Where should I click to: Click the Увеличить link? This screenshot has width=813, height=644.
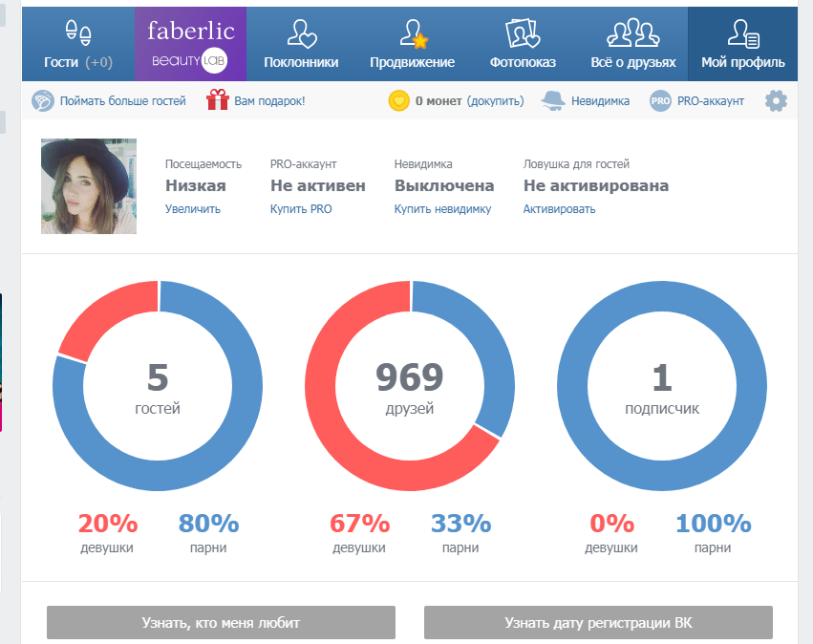pos(193,209)
